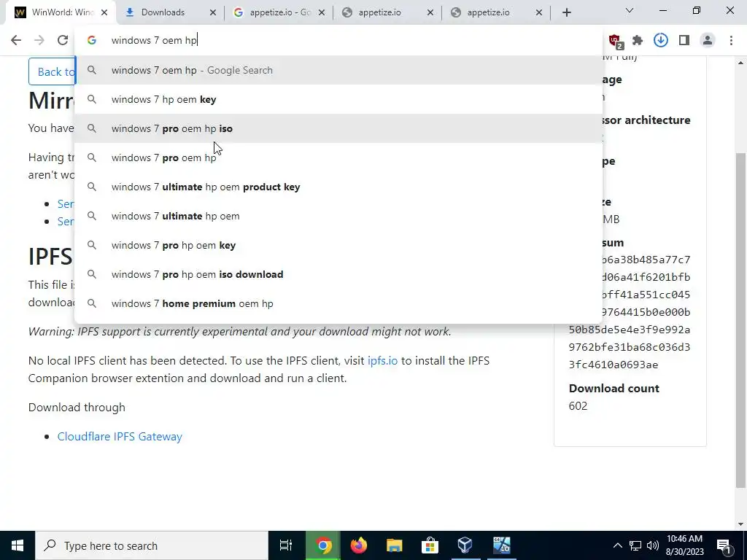Click the Download count value 602
The width and height of the screenshot is (747, 560).
(578, 405)
